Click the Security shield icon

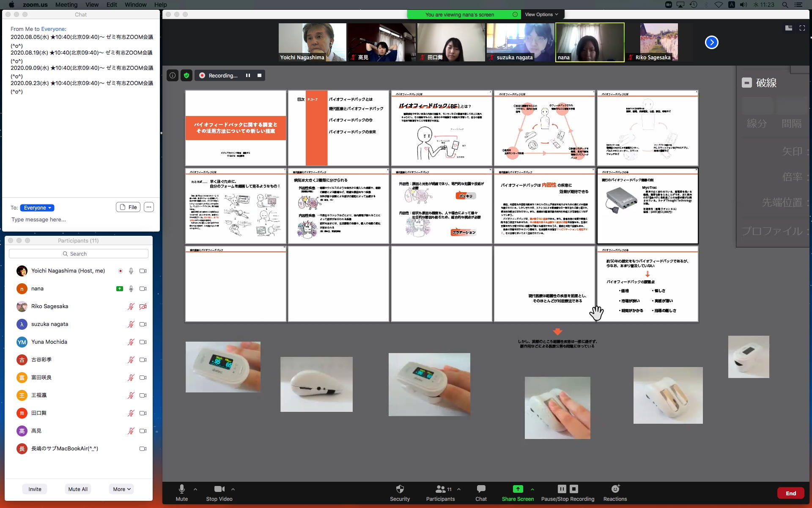(x=400, y=489)
